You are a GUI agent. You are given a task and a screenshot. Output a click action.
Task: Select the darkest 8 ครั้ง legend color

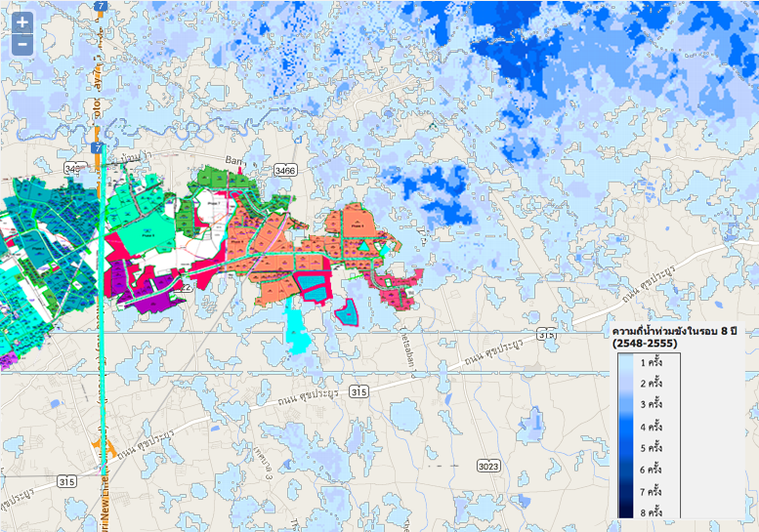(625, 511)
